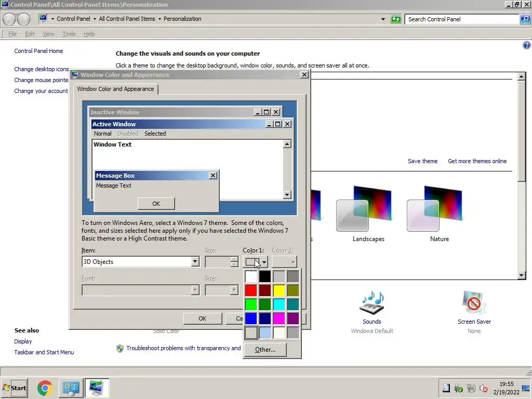Open the help question mark icon
The image size is (532, 399).
tap(527, 45)
